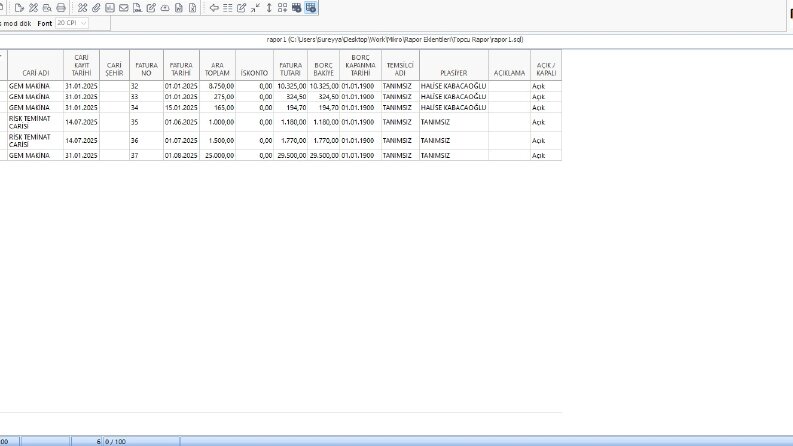The image size is (793, 446).
Task: Click the vertical double-arrow icon
Action: click(x=269, y=8)
